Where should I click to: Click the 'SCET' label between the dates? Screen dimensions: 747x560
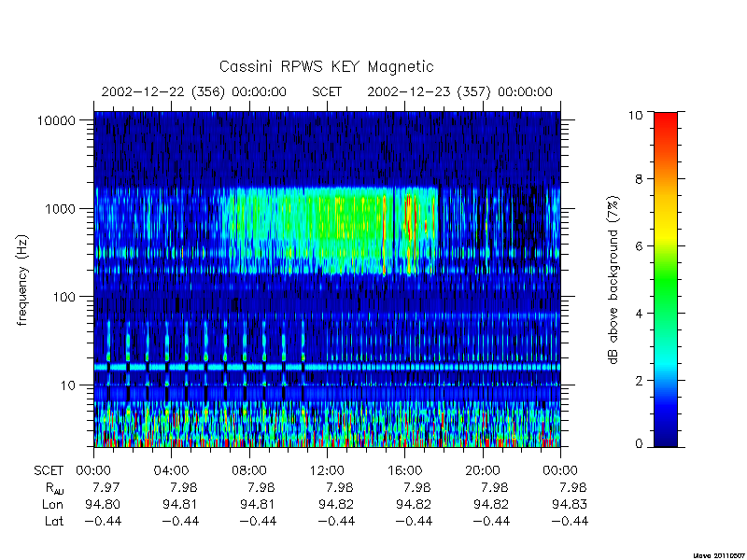327,91
